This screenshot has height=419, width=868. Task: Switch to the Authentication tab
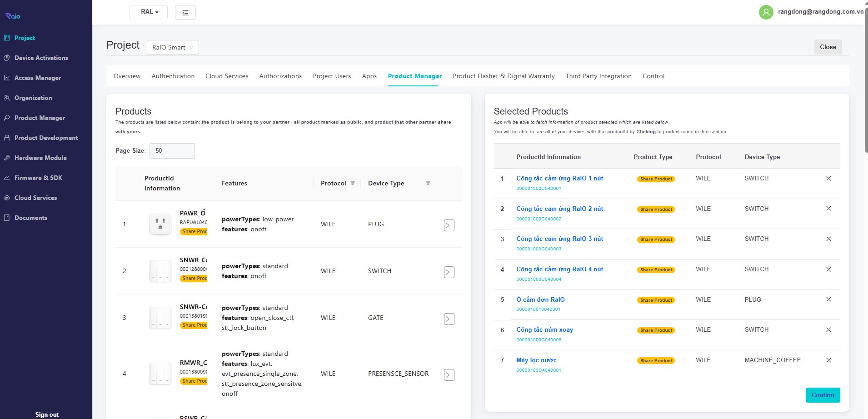pyautogui.click(x=173, y=76)
